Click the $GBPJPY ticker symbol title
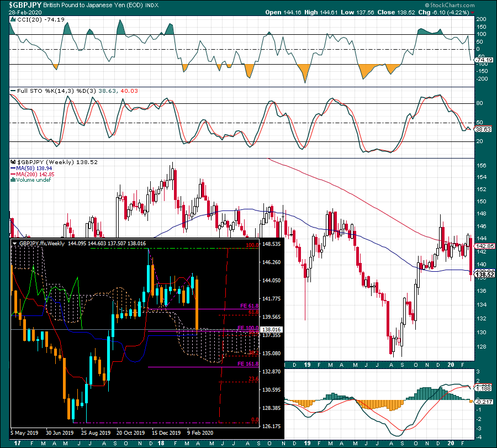 (25, 5)
